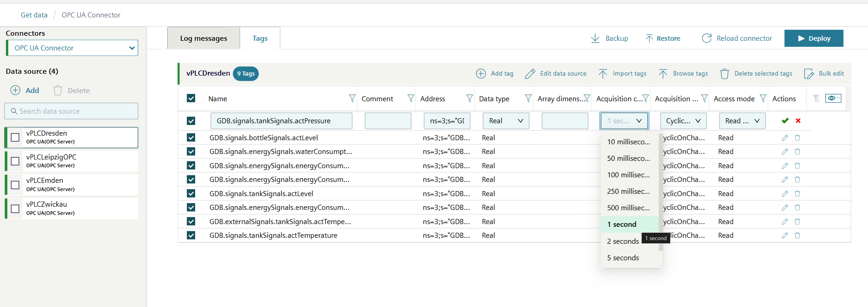Select the Tags tab
Viewport: 868px width, 307px height.
(260, 38)
